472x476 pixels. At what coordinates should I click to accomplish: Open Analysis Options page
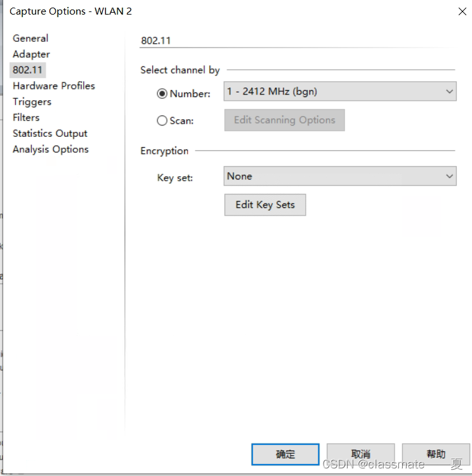[x=51, y=149]
